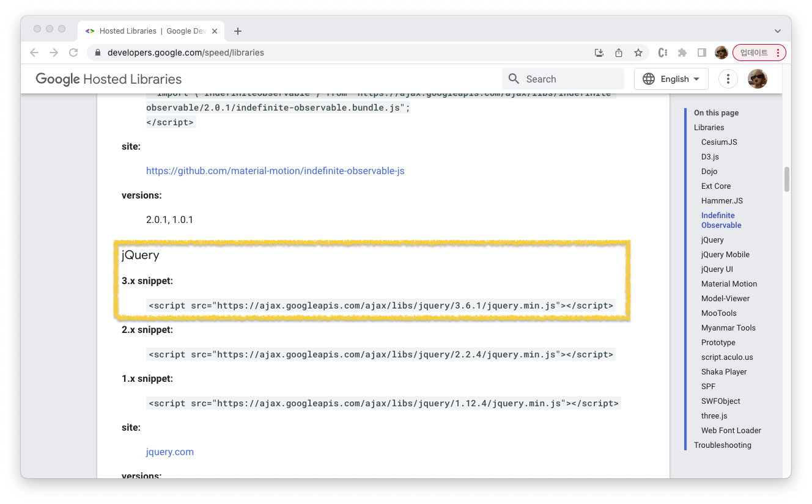Screen dimensions: 812x504
Task: Click the lock icon in the address bar
Action: (x=98, y=53)
